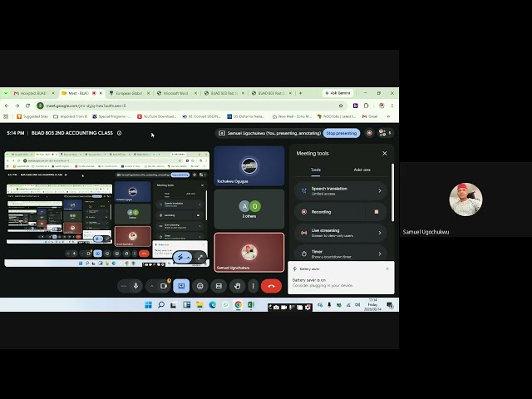This screenshot has width=532, height=399.
Task: Leave the call with red hang-up button
Action: click(271, 286)
